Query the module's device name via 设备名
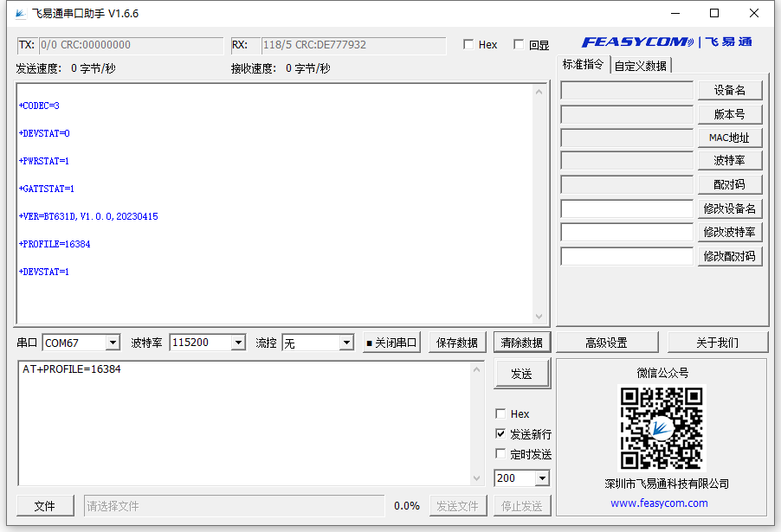This screenshot has height=532, width=781. click(x=728, y=90)
